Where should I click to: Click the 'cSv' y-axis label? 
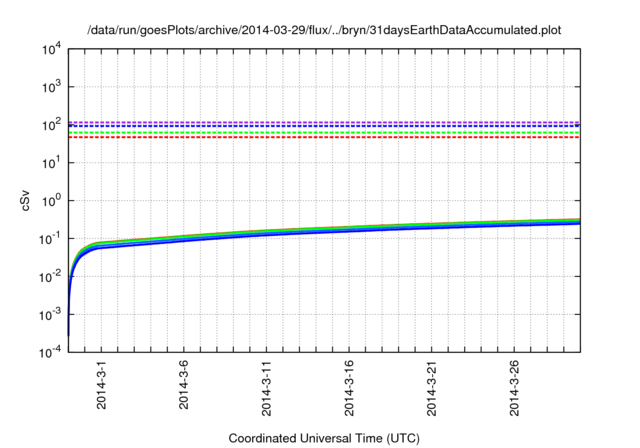(x=25, y=200)
